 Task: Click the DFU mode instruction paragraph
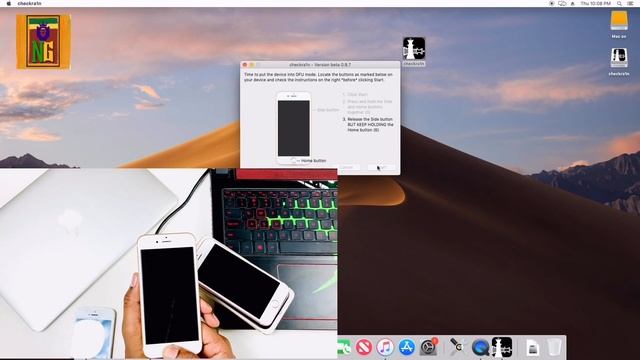coord(318,77)
